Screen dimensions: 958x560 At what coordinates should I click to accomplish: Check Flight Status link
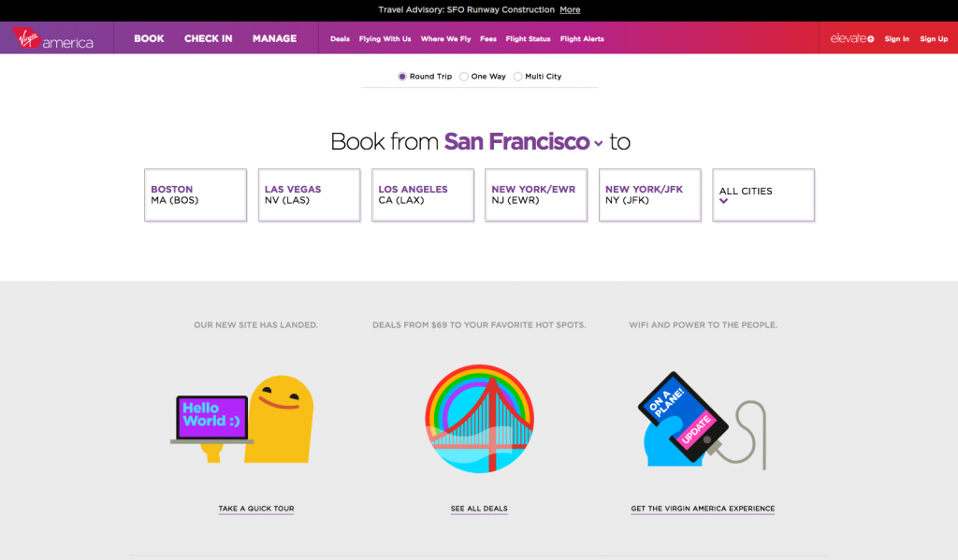pyautogui.click(x=528, y=39)
